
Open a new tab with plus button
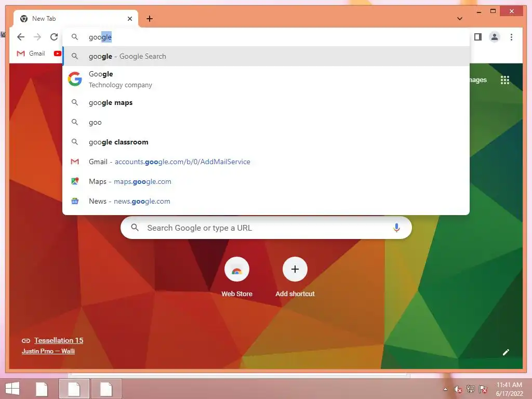click(x=150, y=19)
